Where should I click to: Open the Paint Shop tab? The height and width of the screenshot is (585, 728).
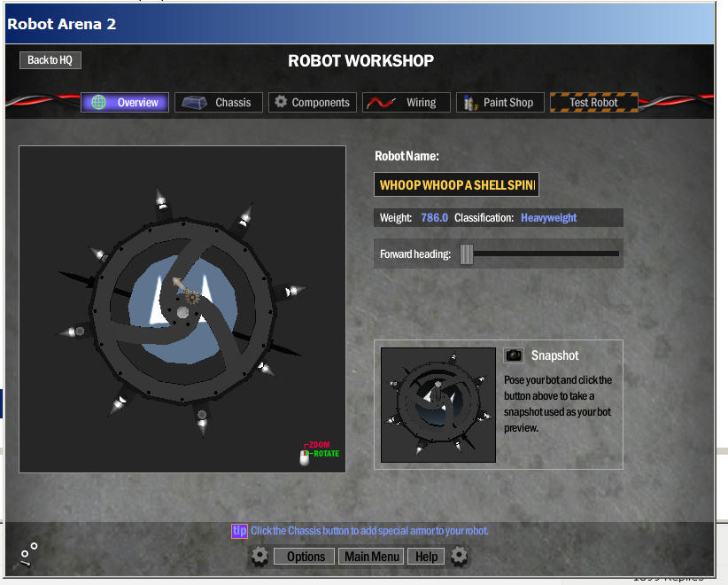coord(500,102)
